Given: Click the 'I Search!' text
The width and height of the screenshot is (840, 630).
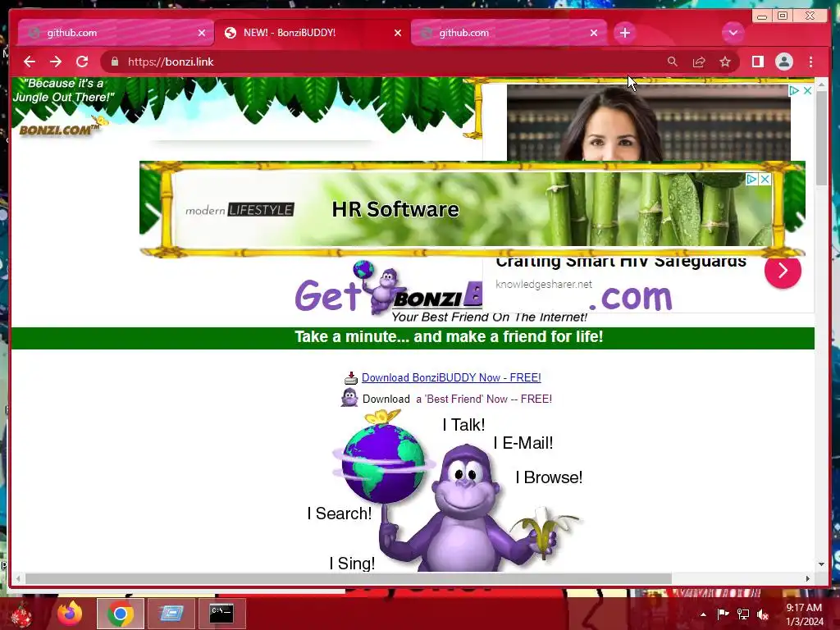Looking at the screenshot, I should coord(340,514).
